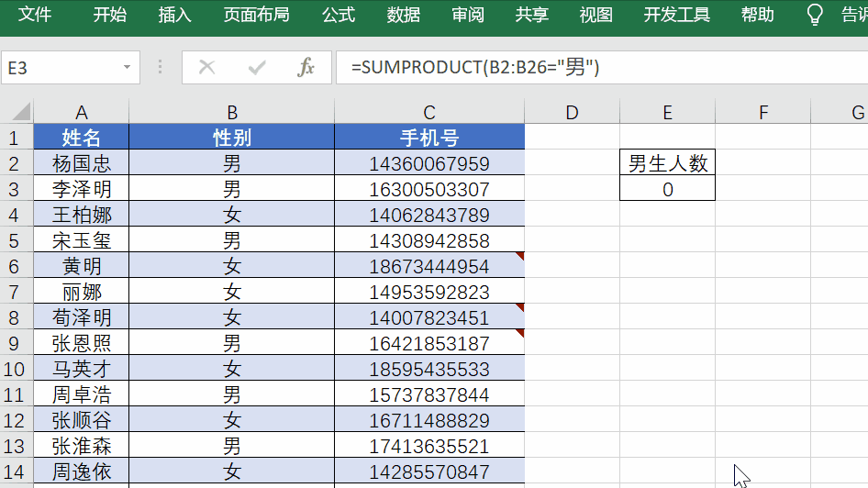This screenshot has width=868, height=488.
Task: Open the 文件 menu tab
Action: coord(35,15)
